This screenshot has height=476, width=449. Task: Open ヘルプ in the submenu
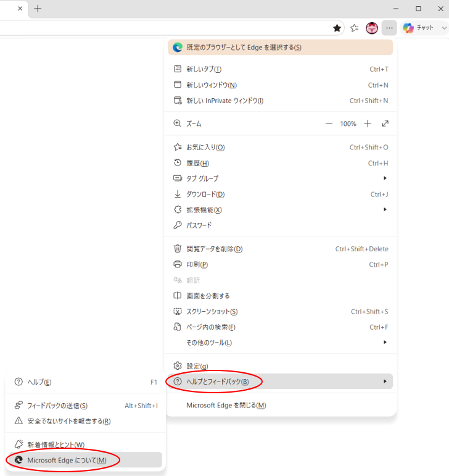tap(86, 382)
